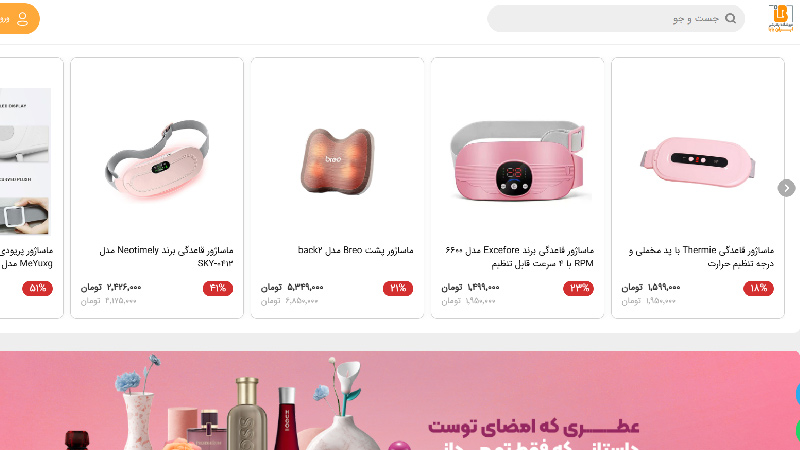Focus the search input field

coord(616,19)
